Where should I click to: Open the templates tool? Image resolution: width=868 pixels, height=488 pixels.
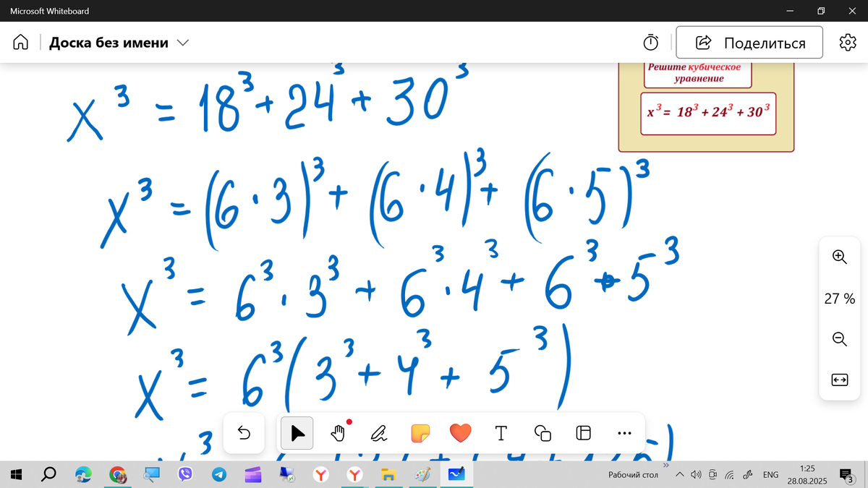tap(584, 433)
